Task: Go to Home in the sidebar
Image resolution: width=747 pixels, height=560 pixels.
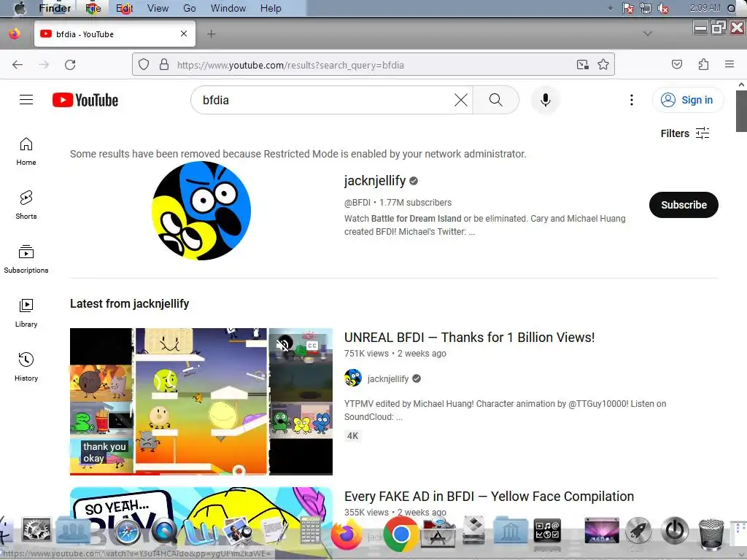Action: (x=26, y=152)
